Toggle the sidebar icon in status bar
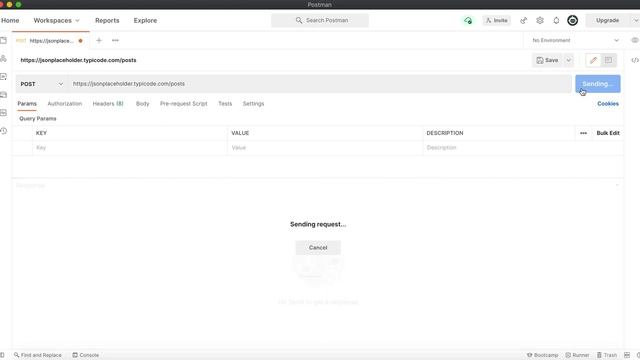 (2, 355)
